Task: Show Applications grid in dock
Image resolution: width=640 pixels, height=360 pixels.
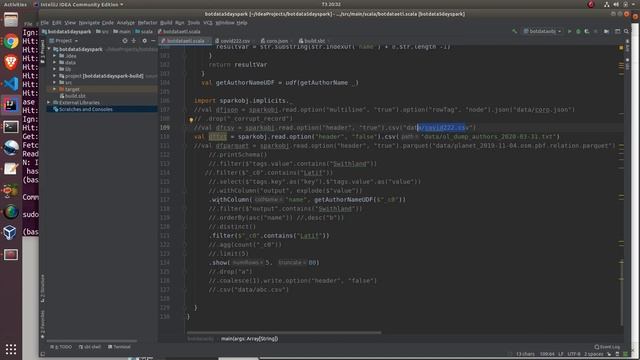Action: click(x=11, y=349)
